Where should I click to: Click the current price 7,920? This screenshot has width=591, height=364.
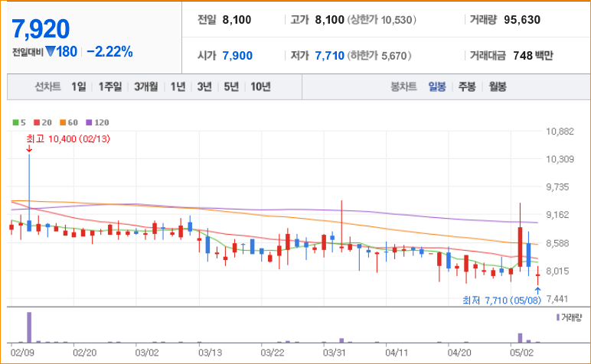pyautogui.click(x=41, y=29)
